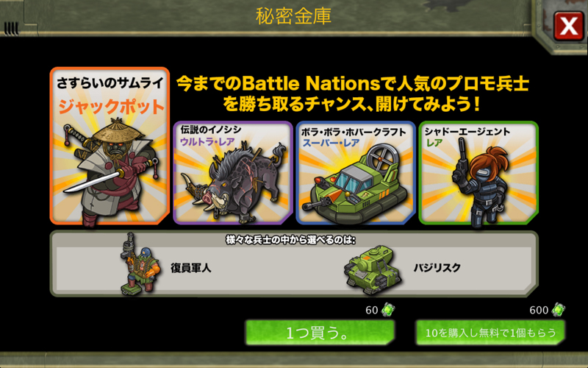The width and height of the screenshot is (588, 368).
Task: Click the vent grille icon in top-left corner
Action: coord(11,28)
